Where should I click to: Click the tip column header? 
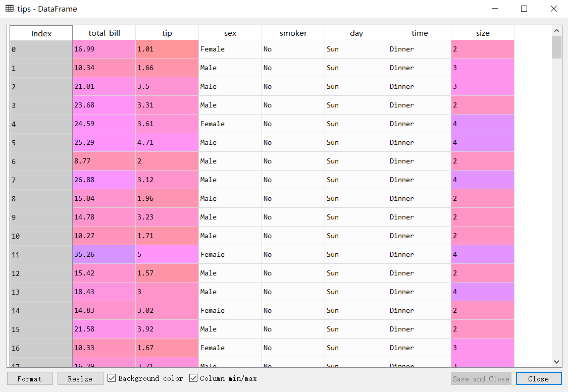point(167,33)
